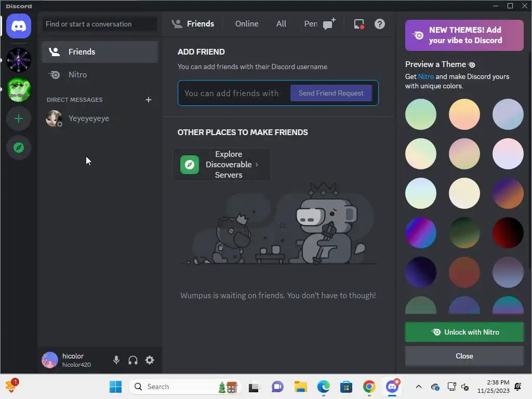
Task: Deafen audio with the headphones icon
Action: tap(133, 360)
